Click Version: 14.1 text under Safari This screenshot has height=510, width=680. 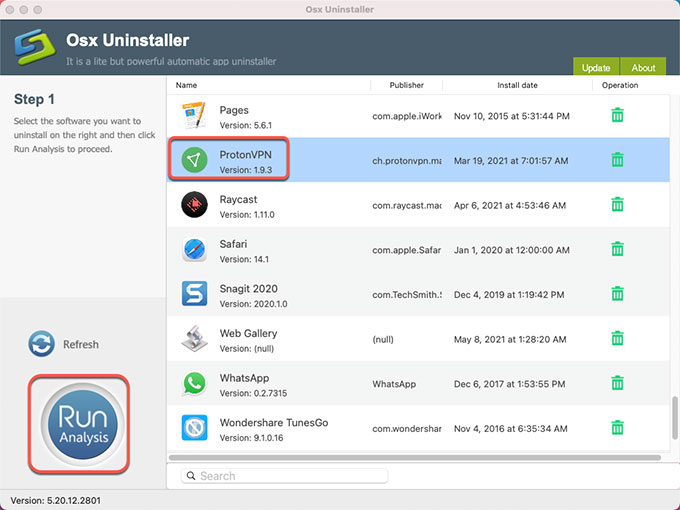(x=244, y=259)
